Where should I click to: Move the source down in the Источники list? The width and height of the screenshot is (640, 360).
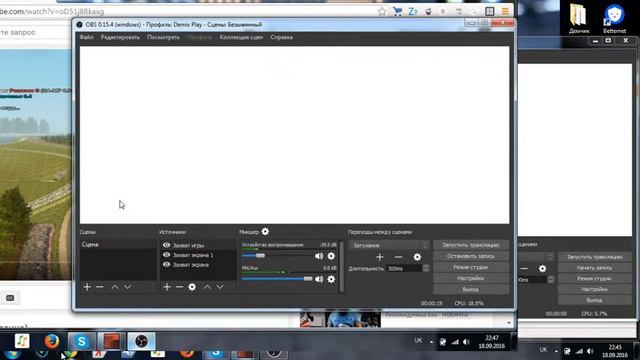coord(220,287)
